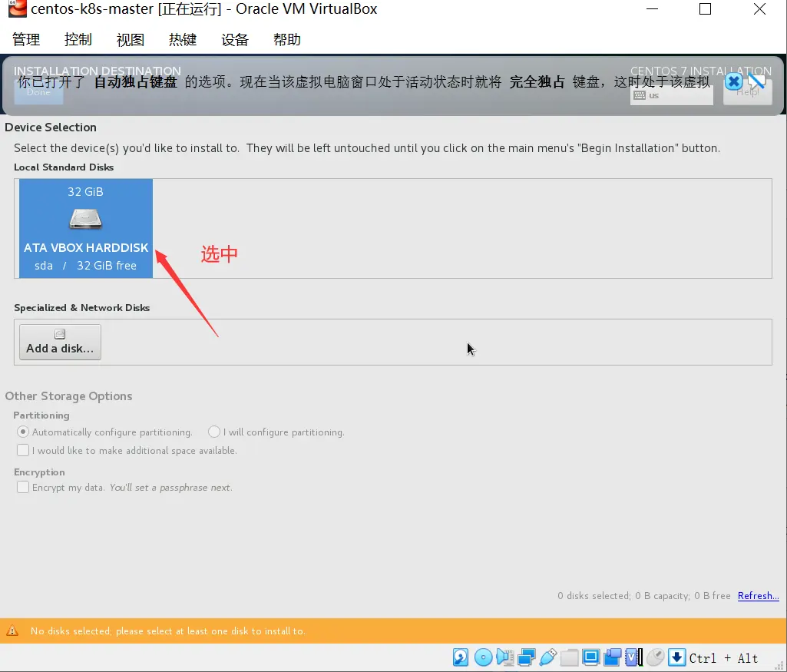Select I will configure partitioning radio
This screenshot has height=672, width=787.
point(213,432)
